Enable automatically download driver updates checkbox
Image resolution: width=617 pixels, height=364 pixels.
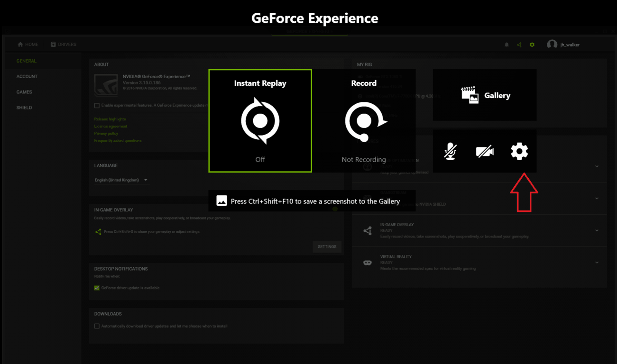click(x=97, y=326)
